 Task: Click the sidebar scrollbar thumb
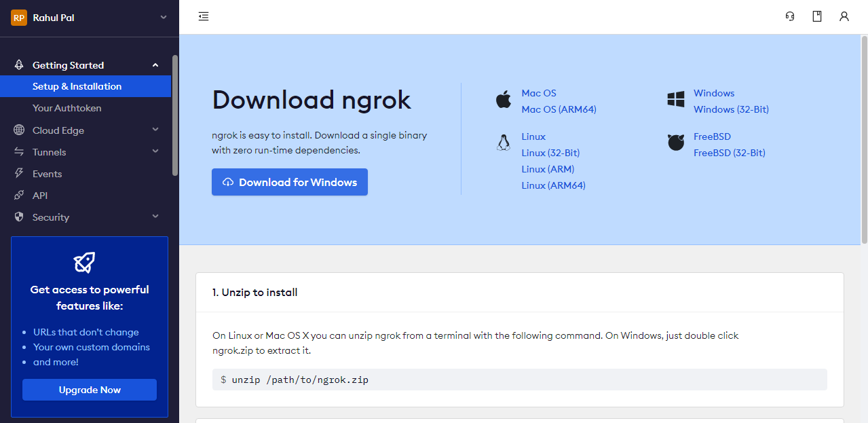coord(175,115)
